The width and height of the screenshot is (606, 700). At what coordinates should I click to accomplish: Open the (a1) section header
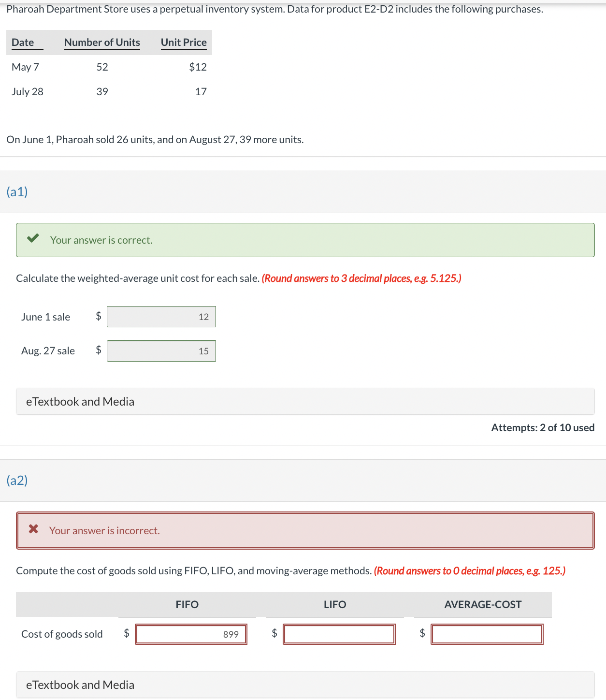pyautogui.click(x=17, y=191)
